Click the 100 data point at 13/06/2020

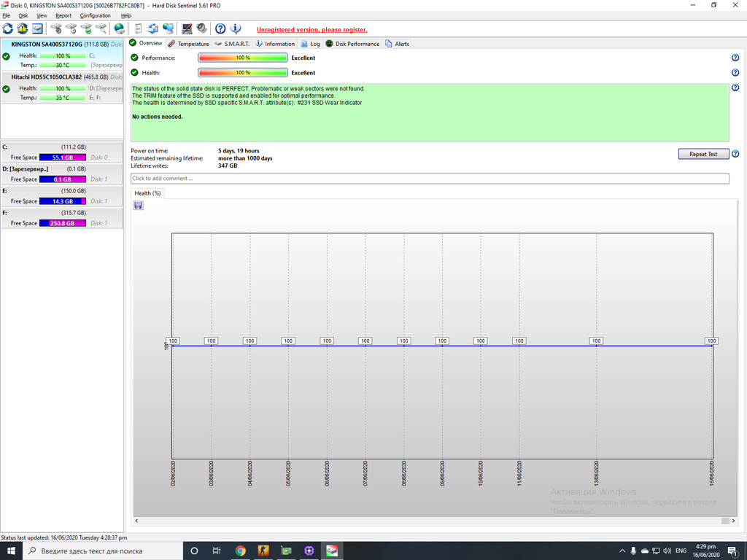tap(596, 341)
